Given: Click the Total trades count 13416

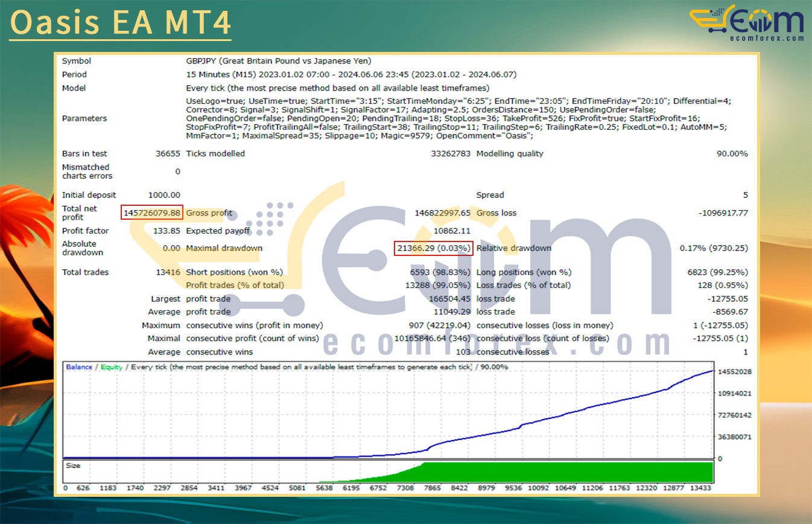Looking at the screenshot, I should coord(168,272).
